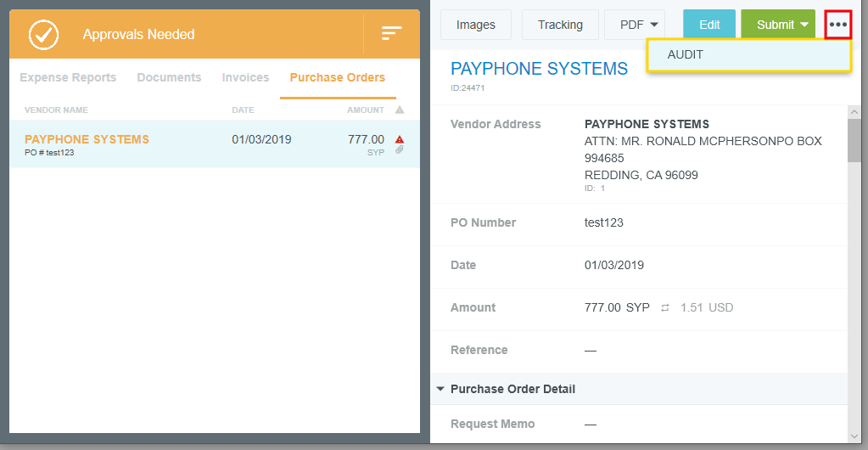The image size is (868, 450).
Task: Click the currency conversion arrows icon
Action: (x=665, y=308)
